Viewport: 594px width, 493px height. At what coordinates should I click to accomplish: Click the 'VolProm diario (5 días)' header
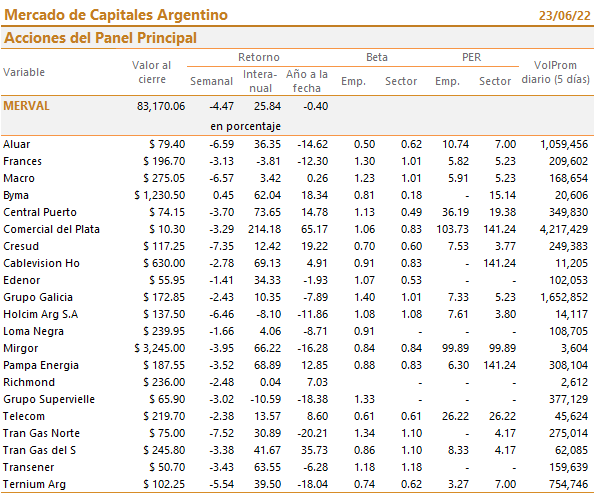pos(555,72)
